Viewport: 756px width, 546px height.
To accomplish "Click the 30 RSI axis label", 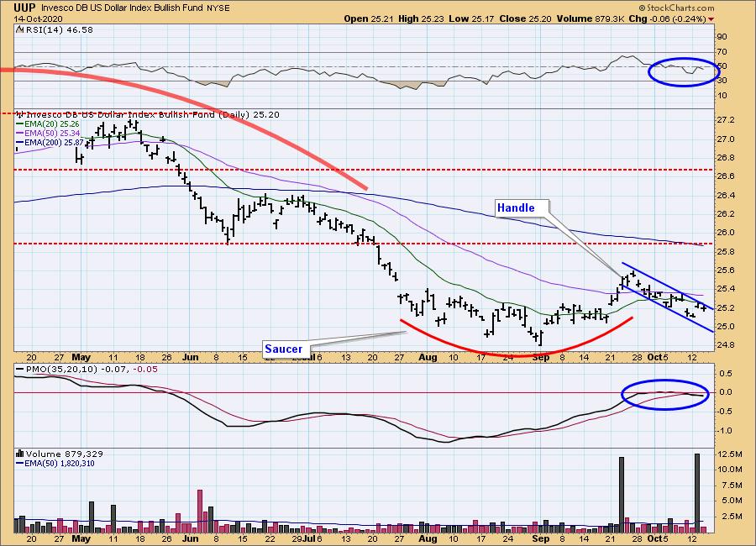I will 722,81.
